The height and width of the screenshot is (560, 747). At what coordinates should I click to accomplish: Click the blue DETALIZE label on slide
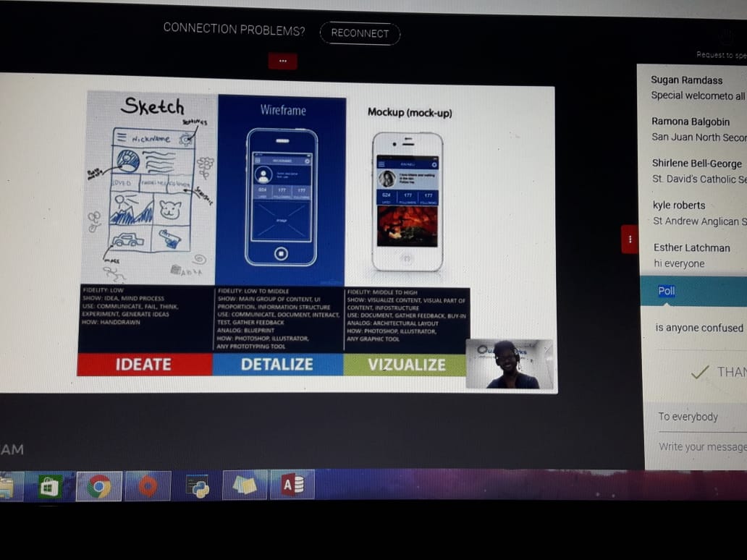278,364
